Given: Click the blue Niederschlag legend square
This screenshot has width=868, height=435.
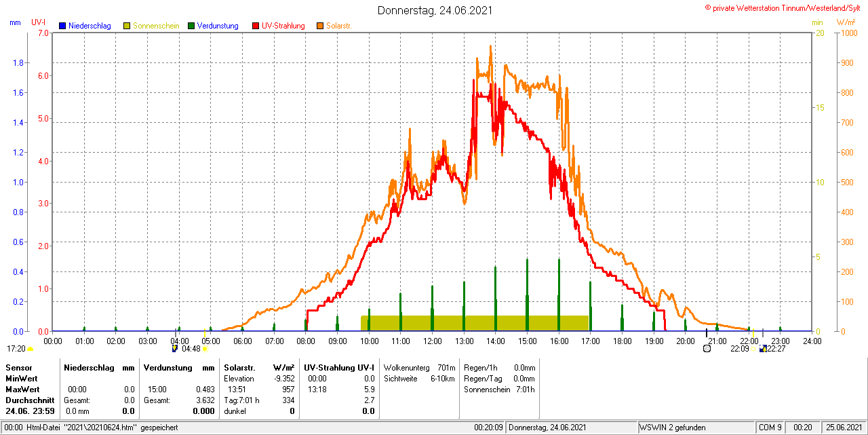Looking at the screenshot, I should [62, 26].
